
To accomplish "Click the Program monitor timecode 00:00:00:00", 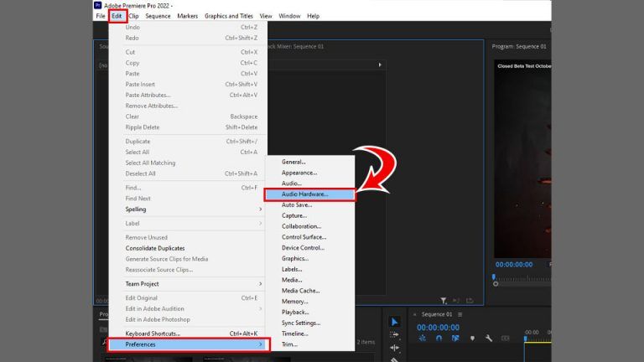I will (x=514, y=265).
